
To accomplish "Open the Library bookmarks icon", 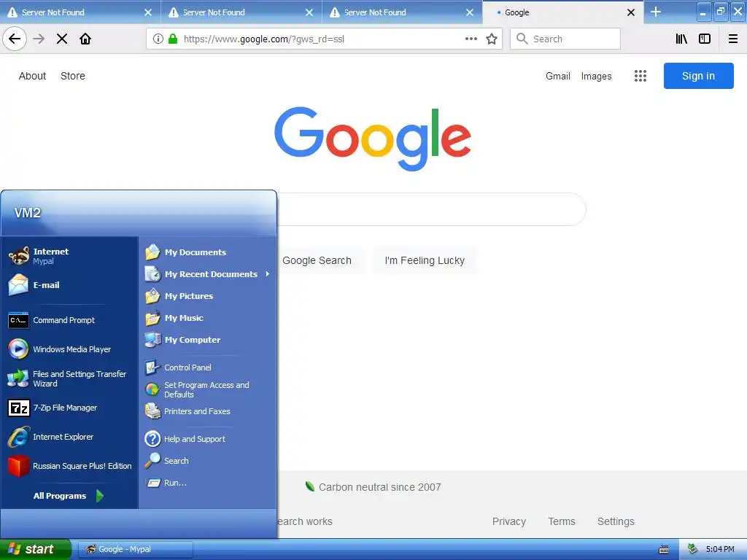I will click(x=681, y=39).
